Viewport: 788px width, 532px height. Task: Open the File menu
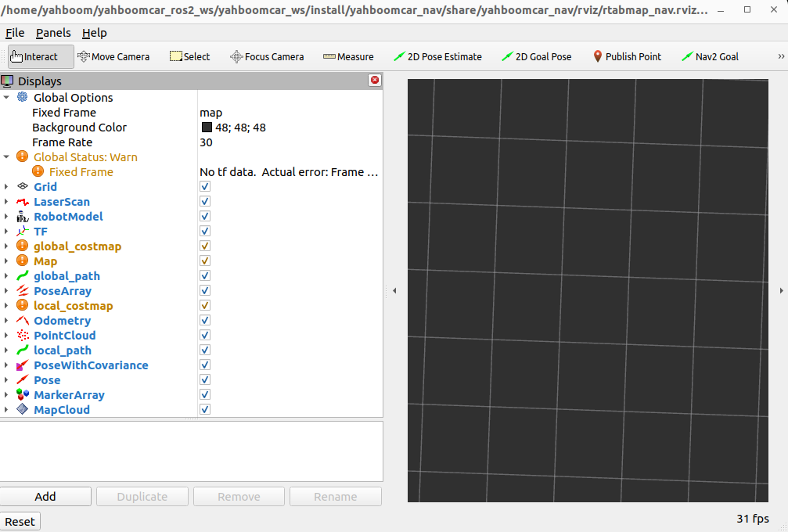[15, 33]
